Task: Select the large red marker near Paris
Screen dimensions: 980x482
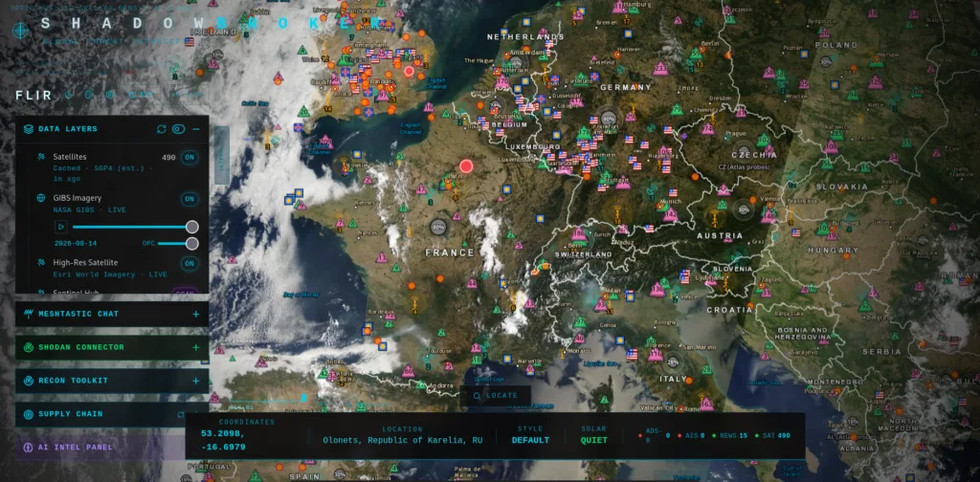Action: [x=466, y=166]
